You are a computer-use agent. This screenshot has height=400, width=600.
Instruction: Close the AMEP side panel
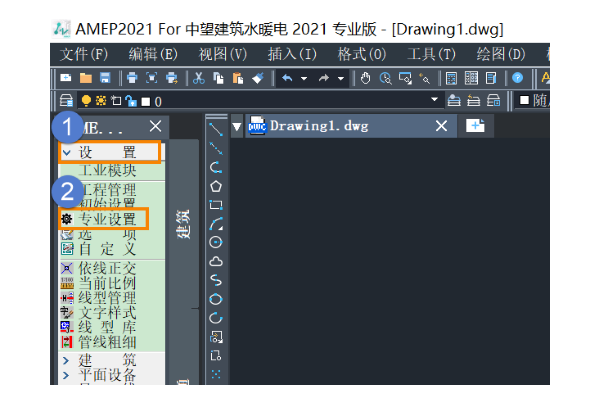155,126
